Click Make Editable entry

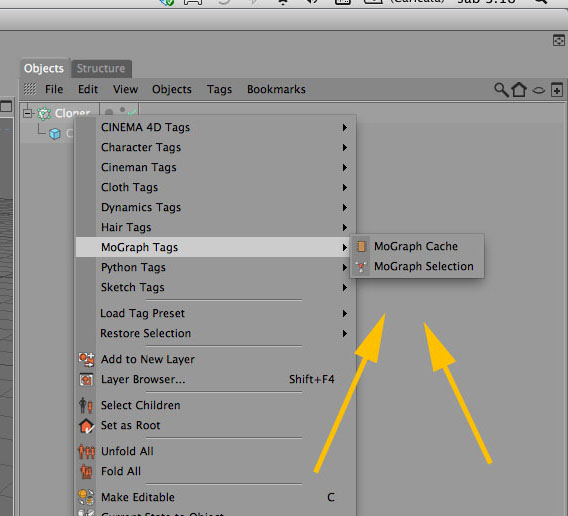tap(138, 498)
